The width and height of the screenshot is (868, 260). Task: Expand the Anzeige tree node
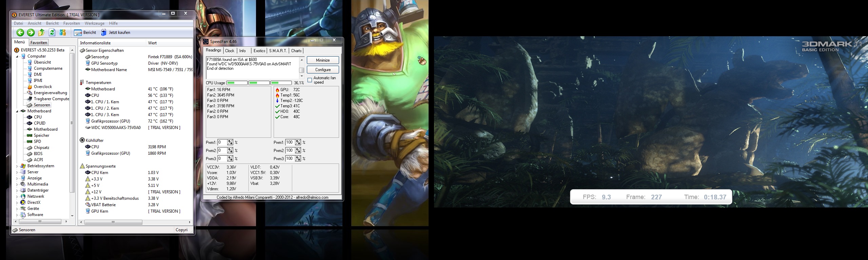pyautogui.click(x=17, y=178)
